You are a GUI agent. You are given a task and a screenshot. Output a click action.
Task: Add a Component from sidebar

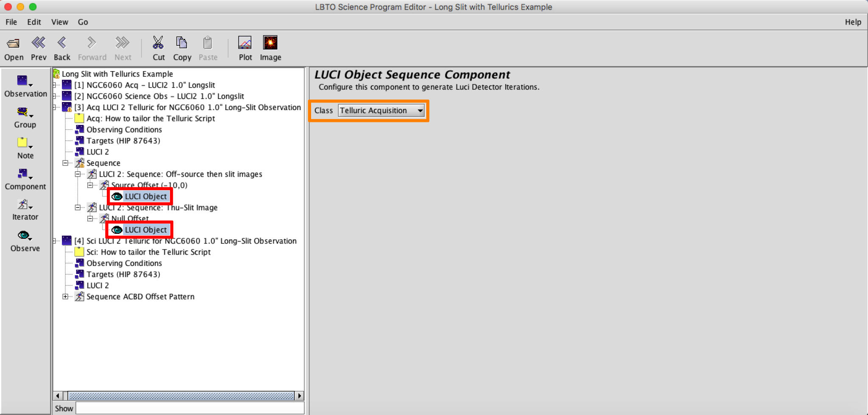pyautogui.click(x=25, y=179)
